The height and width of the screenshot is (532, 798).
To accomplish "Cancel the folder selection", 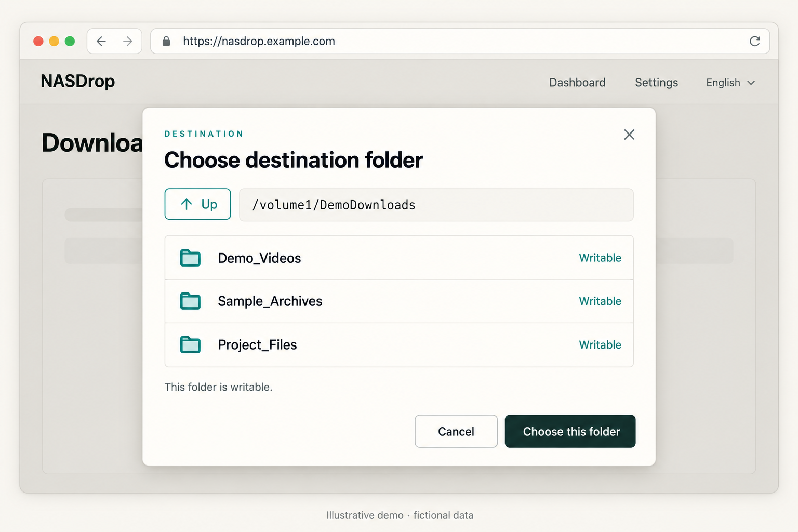I will [x=456, y=431].
